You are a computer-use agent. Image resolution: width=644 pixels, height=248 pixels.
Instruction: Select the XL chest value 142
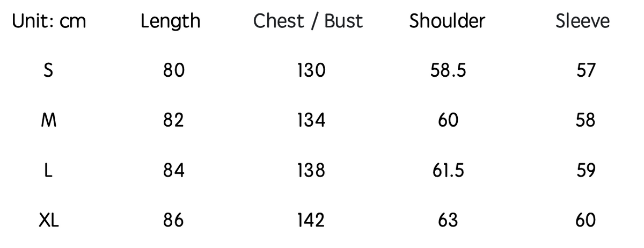311,220
